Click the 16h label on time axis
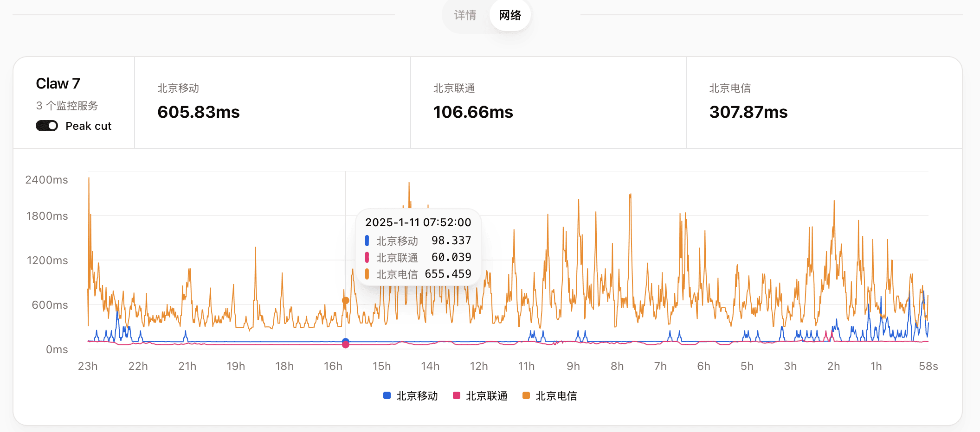980x432 pixels. point(333,366)
